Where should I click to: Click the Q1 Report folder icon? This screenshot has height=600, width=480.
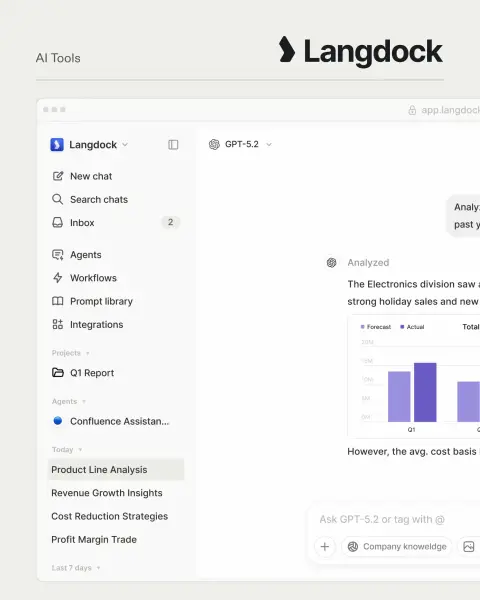[57, 373]
